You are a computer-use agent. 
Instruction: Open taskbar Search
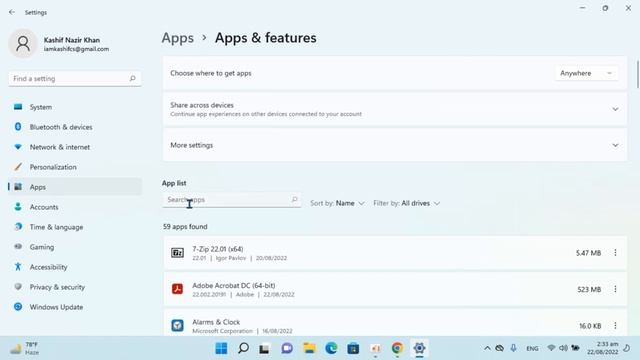click(243, 348)
